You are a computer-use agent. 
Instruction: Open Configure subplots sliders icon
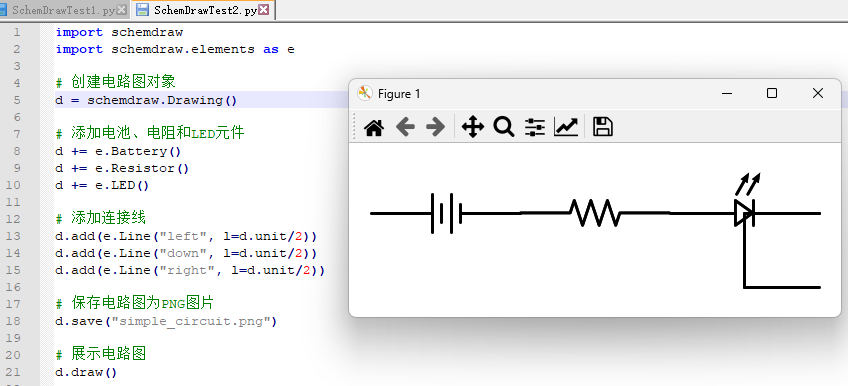535,128
